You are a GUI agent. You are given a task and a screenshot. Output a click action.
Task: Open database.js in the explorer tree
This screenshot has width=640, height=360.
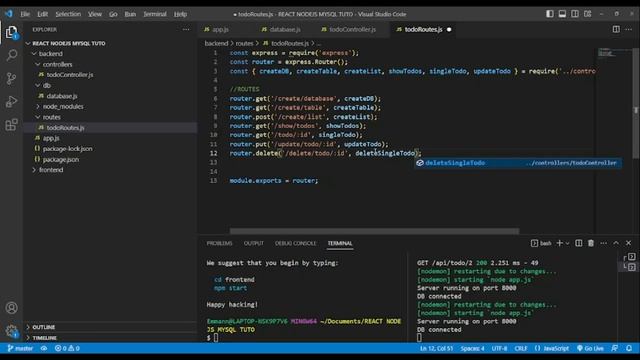[x=110, y=96]
